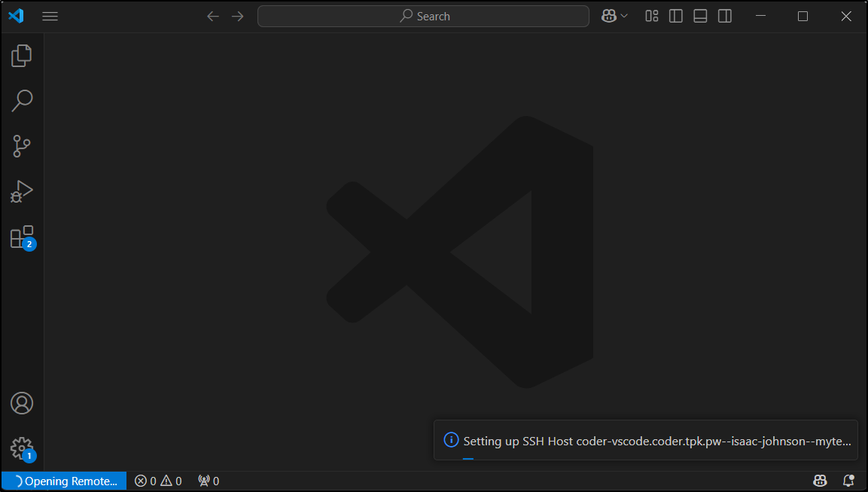The width and height of the screenshot is (868, 492).
Task: Open the hamburger application menu
Action: coord(50,16)
